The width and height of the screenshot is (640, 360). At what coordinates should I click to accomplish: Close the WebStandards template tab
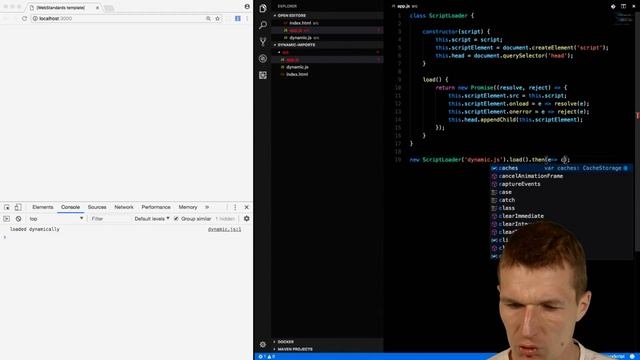[97, 8]
